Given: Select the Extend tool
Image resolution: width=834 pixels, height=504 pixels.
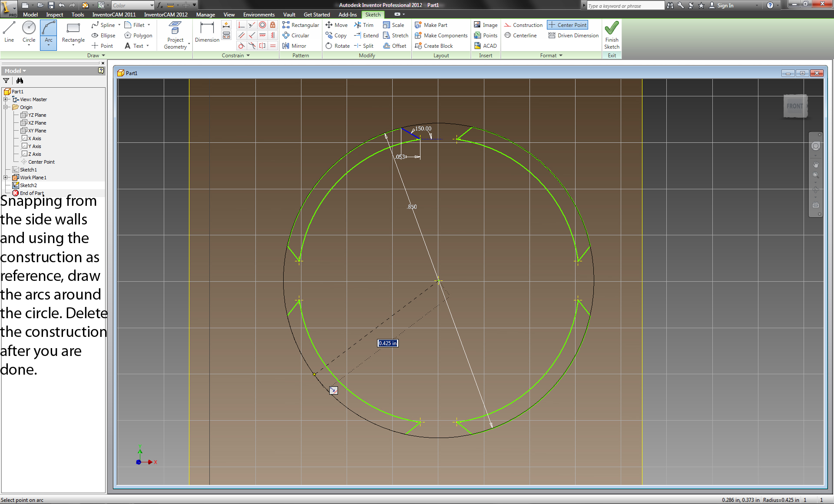Looking at the screenshot, I should click(x=366, y=36).
